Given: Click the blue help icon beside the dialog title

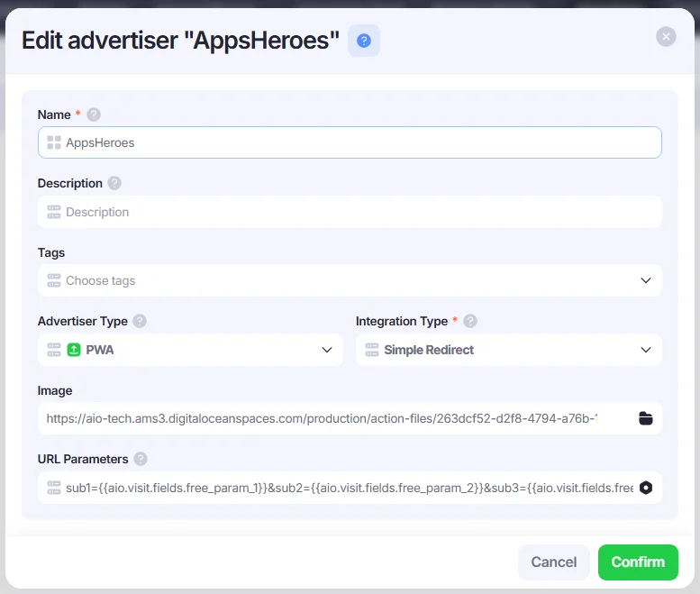Looking at the screenshot, I should coord(364,41).
